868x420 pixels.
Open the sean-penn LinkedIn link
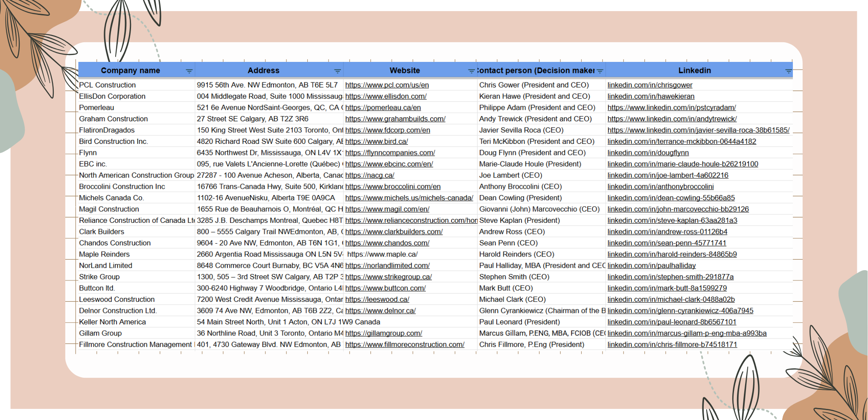(x=667, y=243)
